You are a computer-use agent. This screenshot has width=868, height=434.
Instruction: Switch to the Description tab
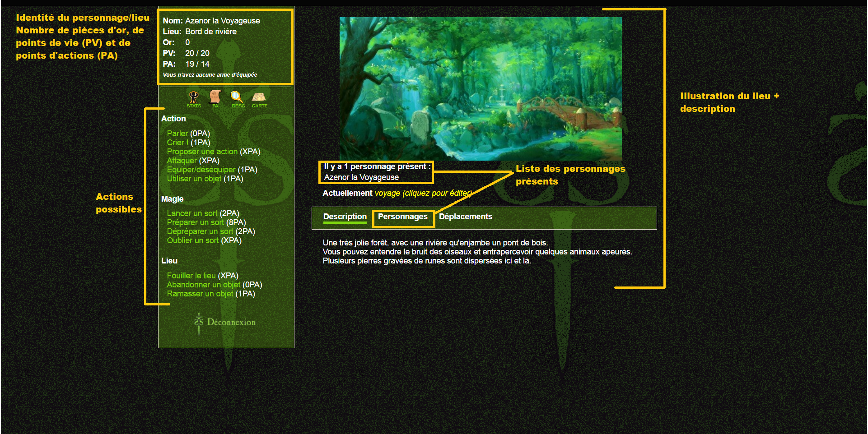(x=345, y=217)
